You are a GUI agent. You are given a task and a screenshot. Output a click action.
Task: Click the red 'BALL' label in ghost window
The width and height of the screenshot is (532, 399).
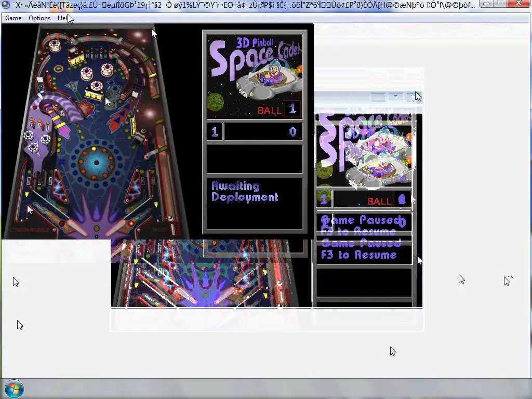pos(379,202)
